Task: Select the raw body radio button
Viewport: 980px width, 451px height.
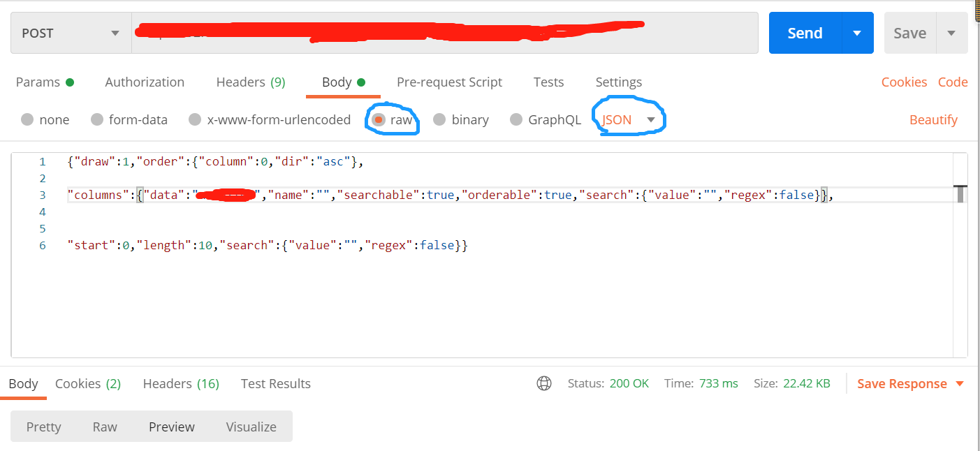Action: [x=378, y=120]
